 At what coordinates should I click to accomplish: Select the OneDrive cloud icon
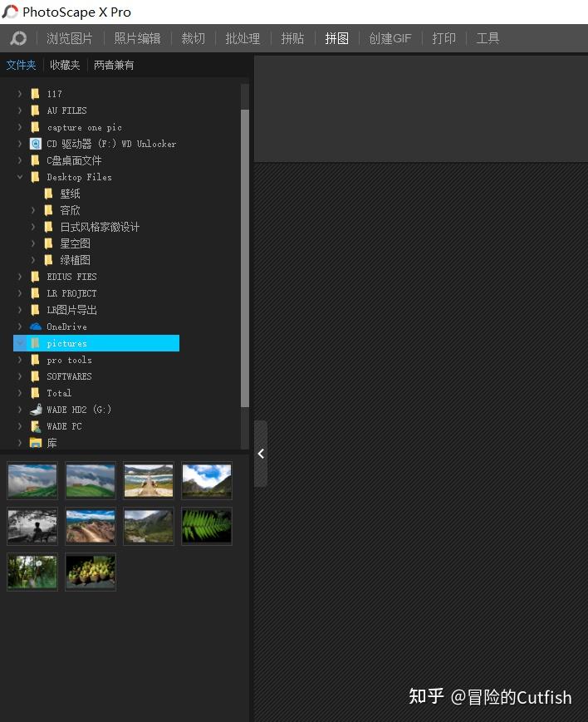(36, 327)
